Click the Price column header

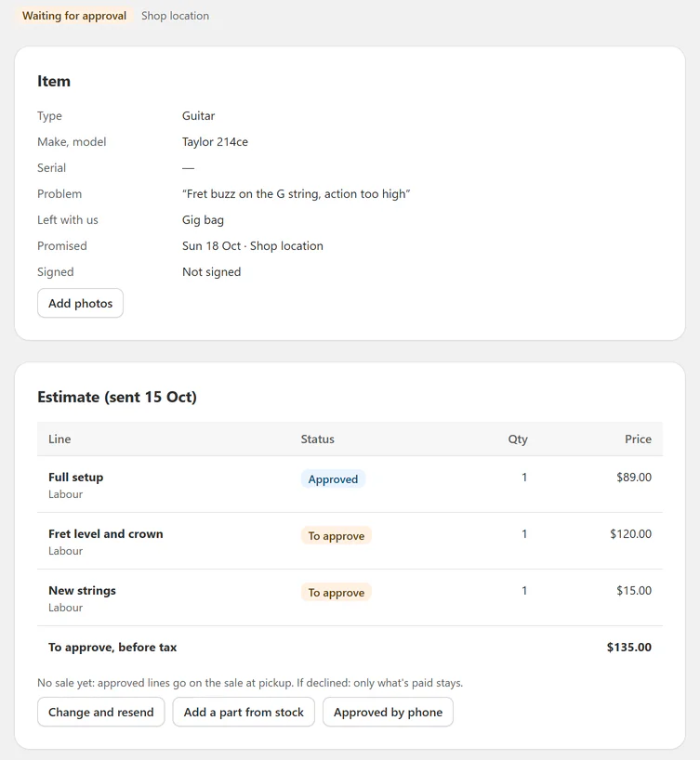click(x=638, y=439)
